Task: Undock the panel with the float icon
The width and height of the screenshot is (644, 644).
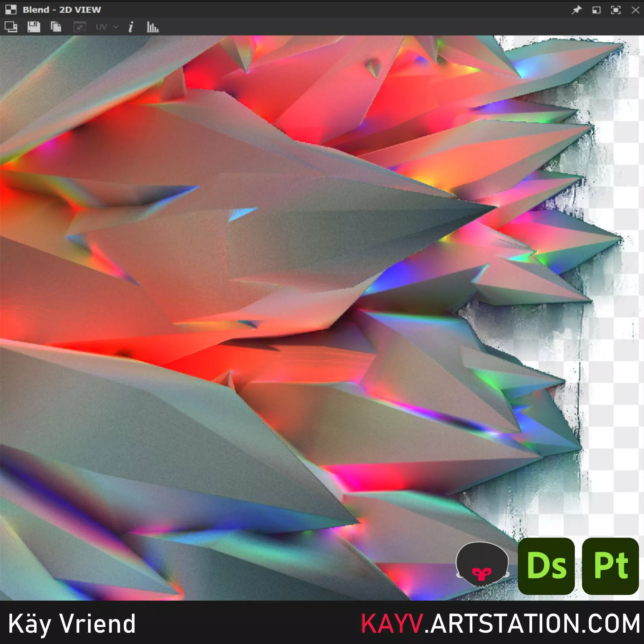Action: tap(596, 10)
